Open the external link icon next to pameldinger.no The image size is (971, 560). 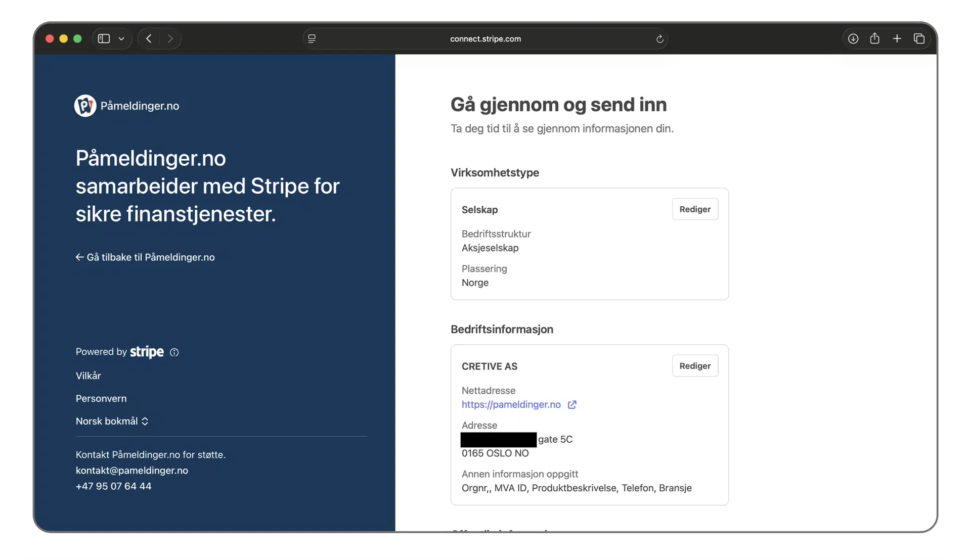click(x=572, y=404)
